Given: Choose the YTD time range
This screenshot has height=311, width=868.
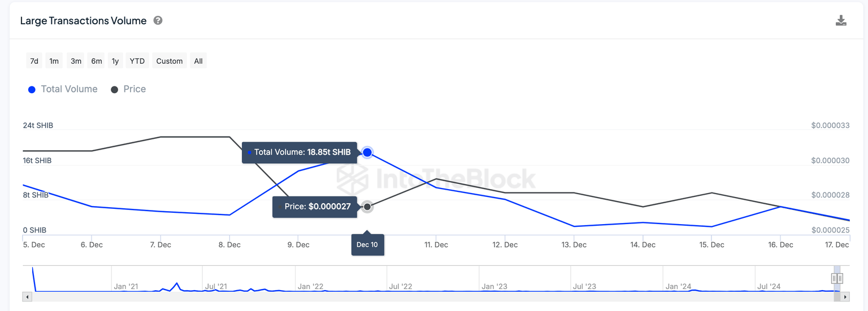Looking at the screenshot, I should pyautogui.click(x=137, y=61).
